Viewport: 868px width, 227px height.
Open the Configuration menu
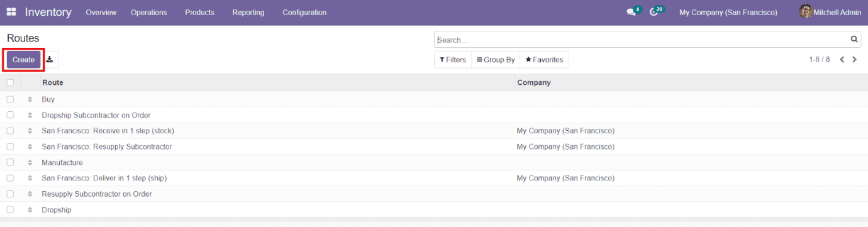point(304,13)
